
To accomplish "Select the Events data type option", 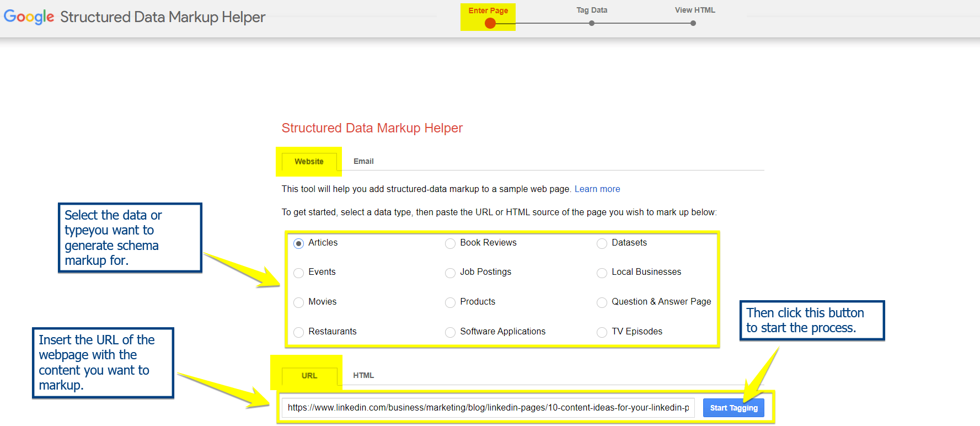I will (298, 273).
